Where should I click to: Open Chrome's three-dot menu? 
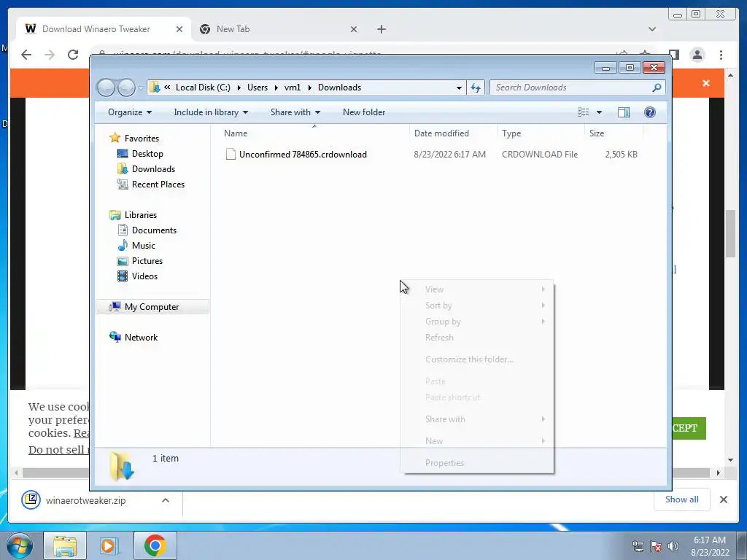click(x=721, y=55)
